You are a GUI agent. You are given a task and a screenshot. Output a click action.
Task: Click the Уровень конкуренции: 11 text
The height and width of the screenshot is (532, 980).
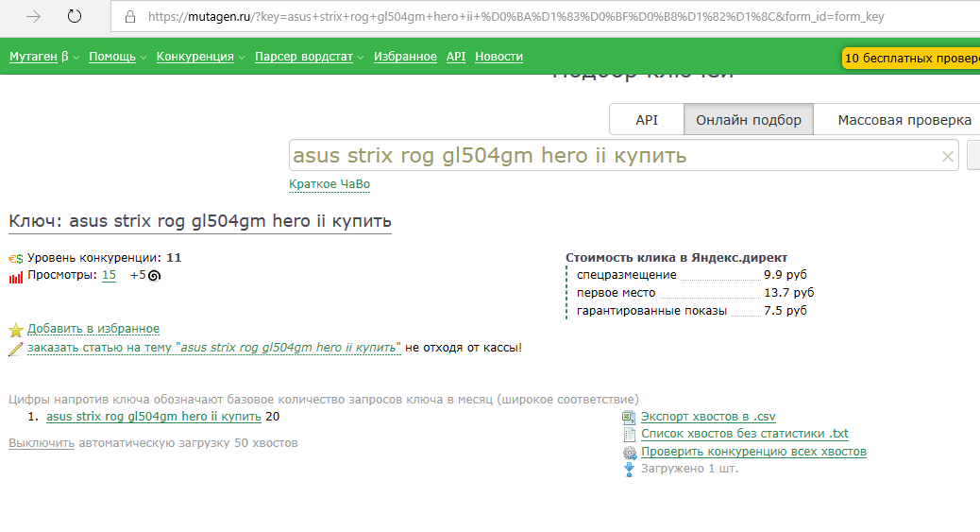(105, 257)
